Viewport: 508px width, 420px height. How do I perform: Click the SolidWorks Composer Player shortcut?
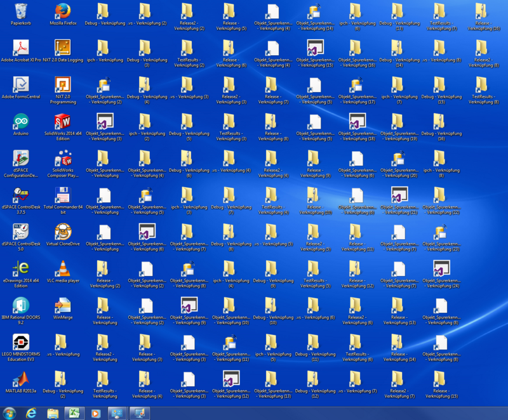pyautogui.click(x=62, y=159)
